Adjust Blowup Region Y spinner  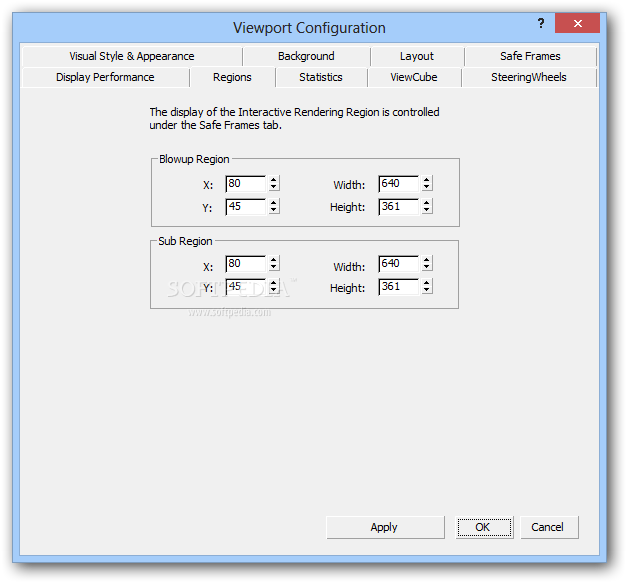[x=274, y=206]
